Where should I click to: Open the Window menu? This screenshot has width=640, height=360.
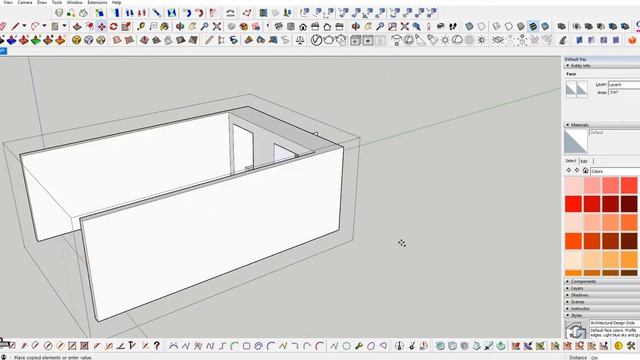tap(75, 2)
